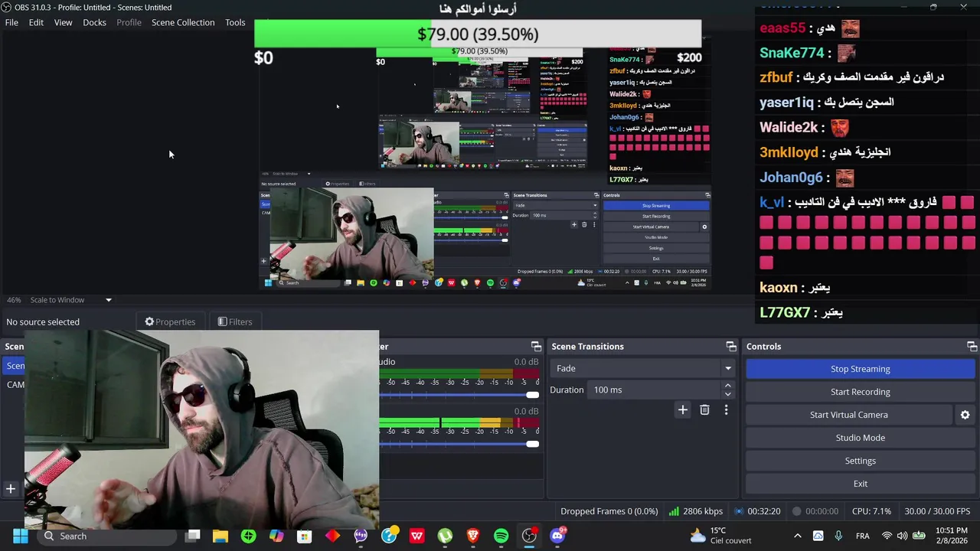980x551 pixels.
Task: Open the View menu
Action: (63, 22)
